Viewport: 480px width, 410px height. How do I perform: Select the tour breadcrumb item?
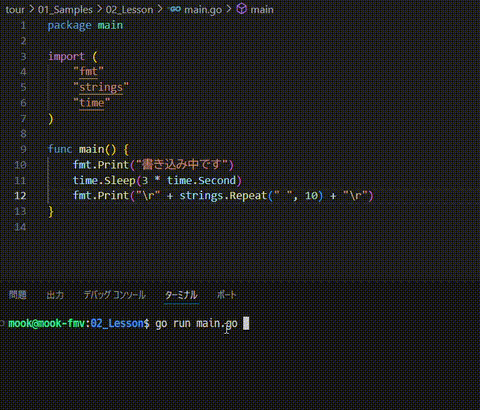click(x=15, y=10)
